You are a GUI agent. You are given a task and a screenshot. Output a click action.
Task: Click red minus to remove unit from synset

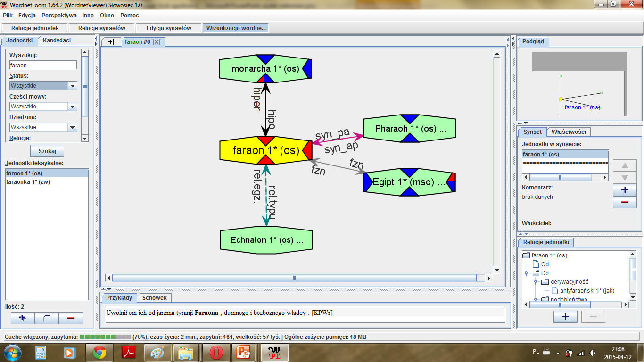click(625, 202)
